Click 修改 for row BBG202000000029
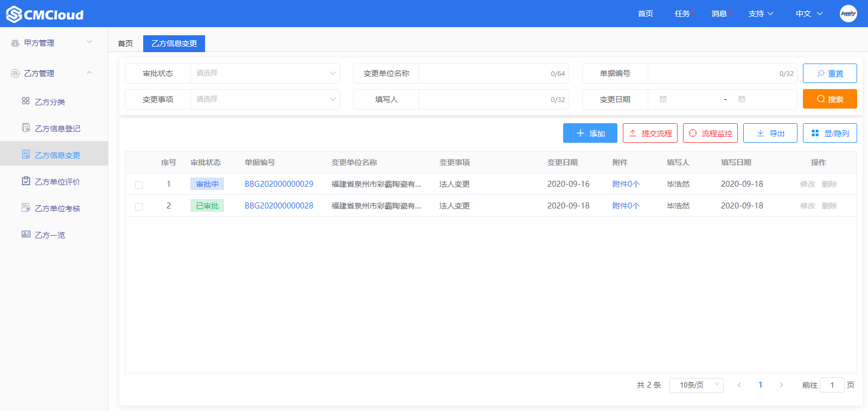 pyautogui.click(x=808, y=184)
